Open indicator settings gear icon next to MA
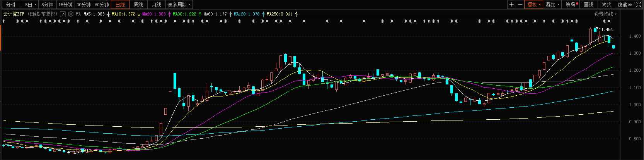 pos(71,14)
